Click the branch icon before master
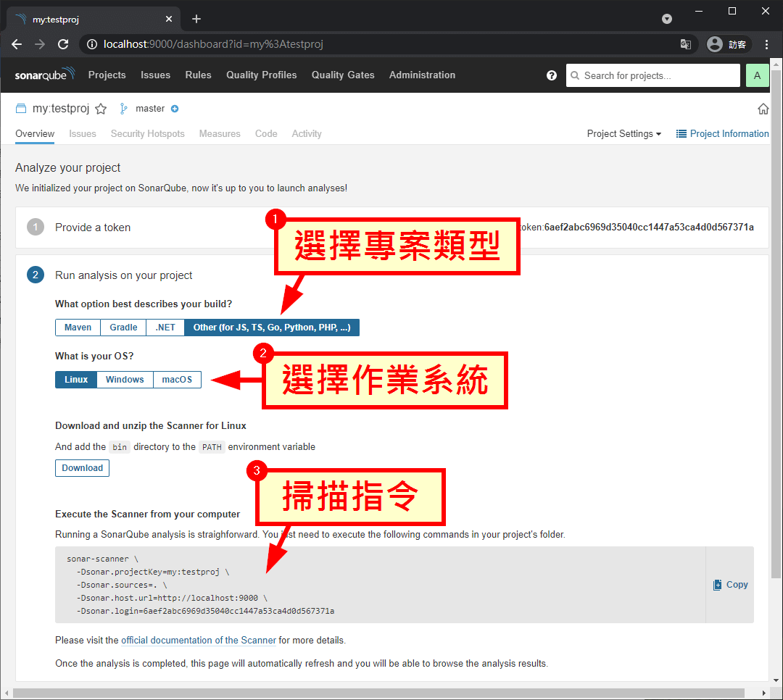The width and height of the screenshot is (783, 700). pyautogui.click(x=123, y=109)
